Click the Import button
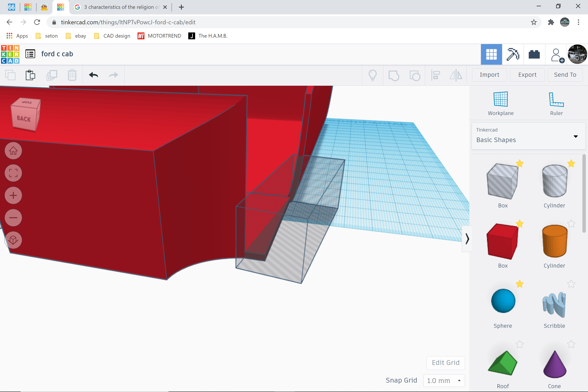 click(x=489, y=75)
